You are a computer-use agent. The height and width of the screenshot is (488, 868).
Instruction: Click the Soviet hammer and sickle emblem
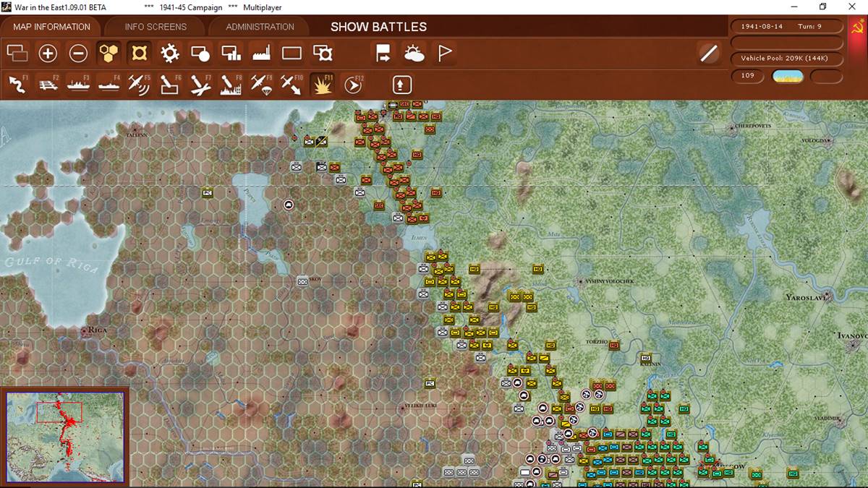(x=857, y=27)
